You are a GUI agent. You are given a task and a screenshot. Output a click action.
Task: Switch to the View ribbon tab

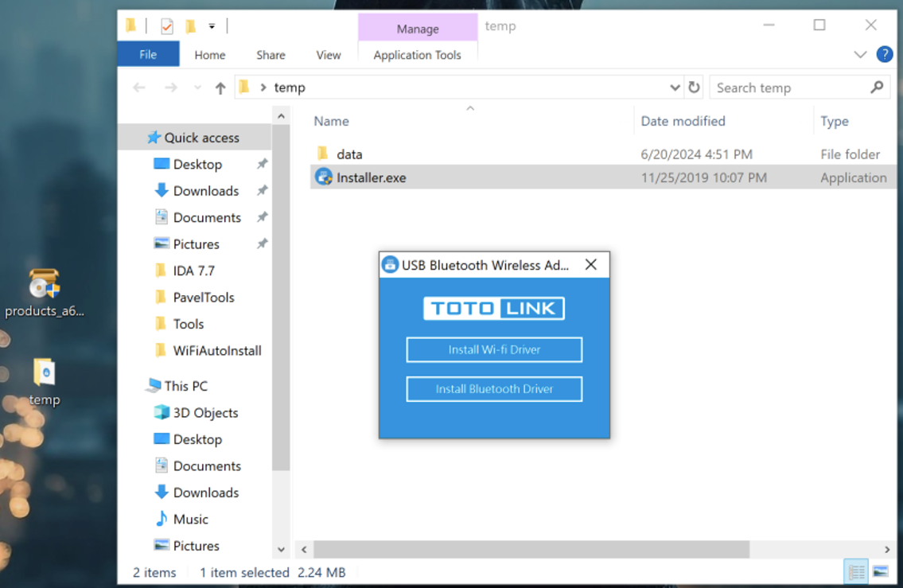(328, 55)
